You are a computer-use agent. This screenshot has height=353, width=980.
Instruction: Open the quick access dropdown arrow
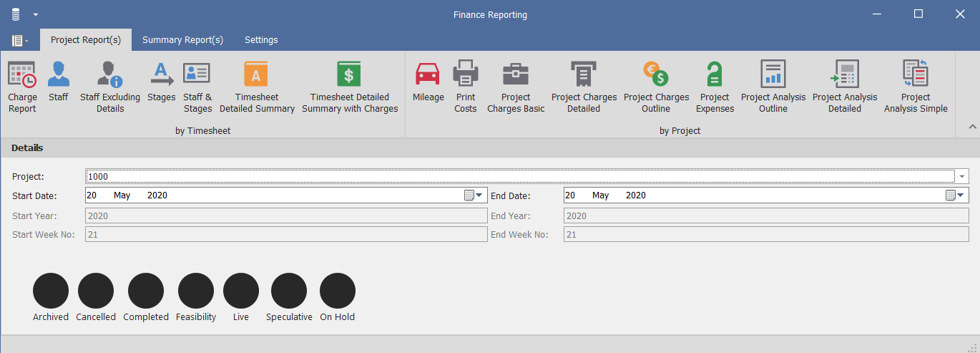(36, 14)
